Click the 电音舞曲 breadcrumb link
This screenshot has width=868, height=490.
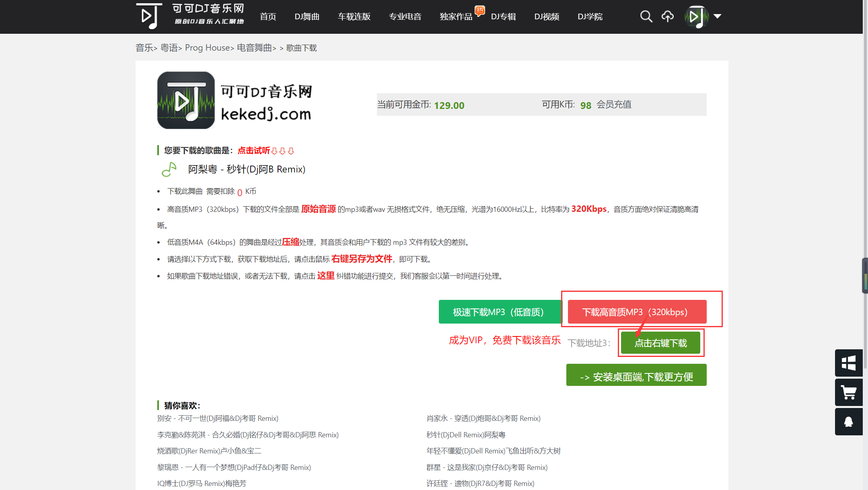pyautogui.click(x=254, y=48)
